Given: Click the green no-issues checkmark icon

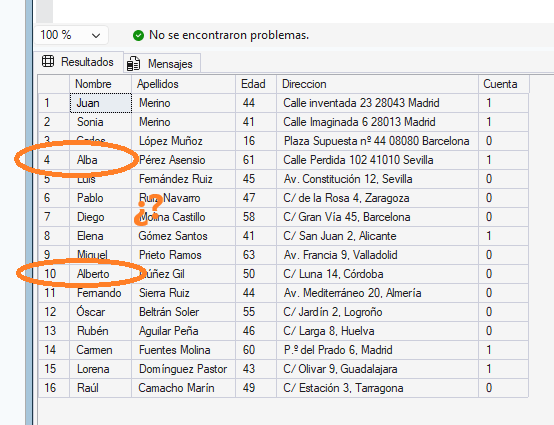Looking at the screenshot, I should tap(138, 35).
